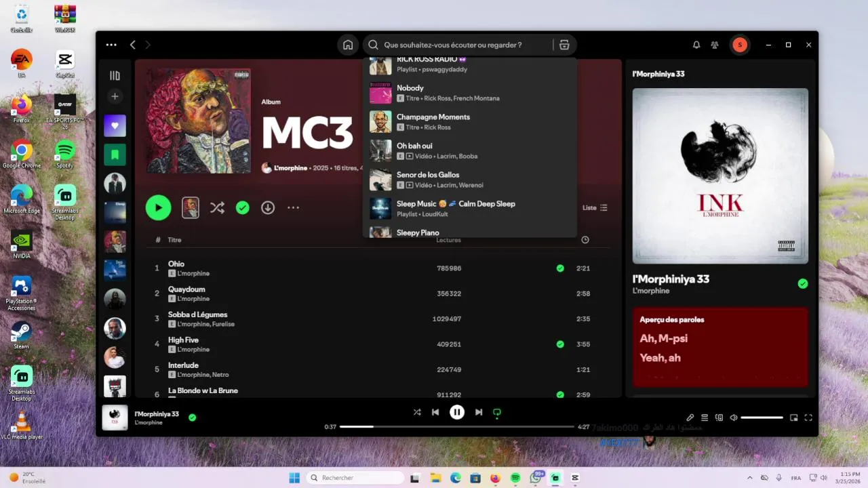This screenshot has width=868, height=488.
Task: Toggle repeat in the player bar
Action: pos(497,412)
